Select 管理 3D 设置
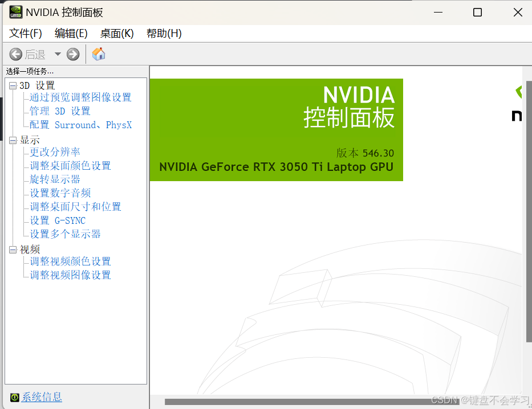Image resolution: width=532 pixels, height=409 pixels. pos(60,111)
